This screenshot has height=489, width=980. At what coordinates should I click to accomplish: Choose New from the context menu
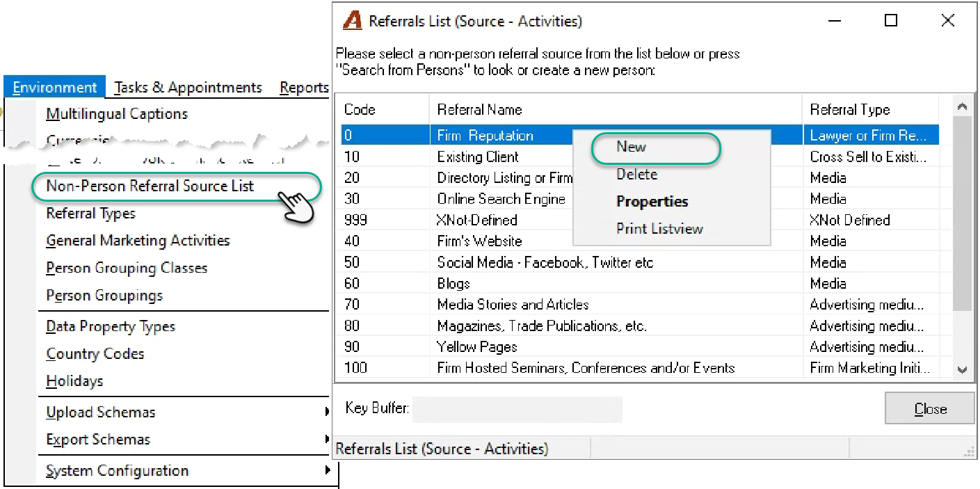632,147
